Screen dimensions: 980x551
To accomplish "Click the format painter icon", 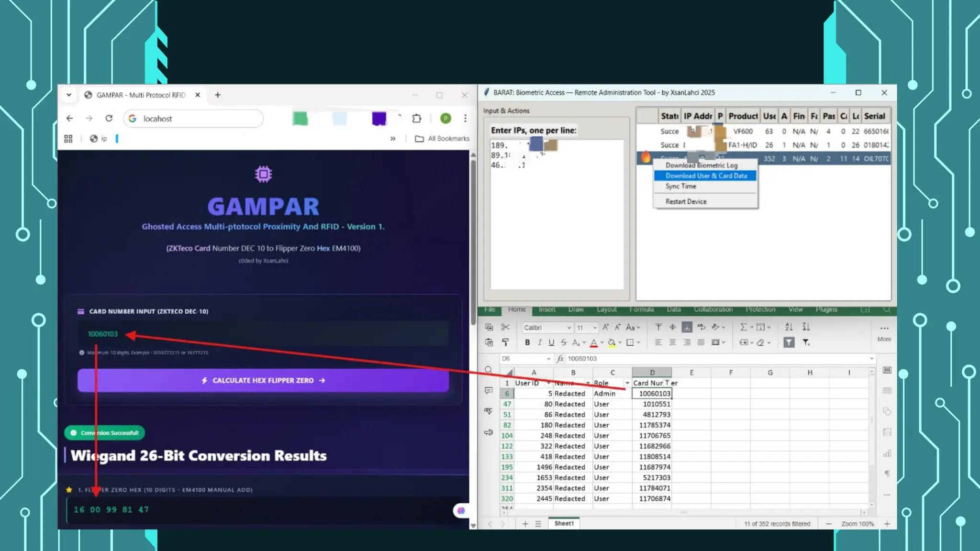I will [505, 342].
